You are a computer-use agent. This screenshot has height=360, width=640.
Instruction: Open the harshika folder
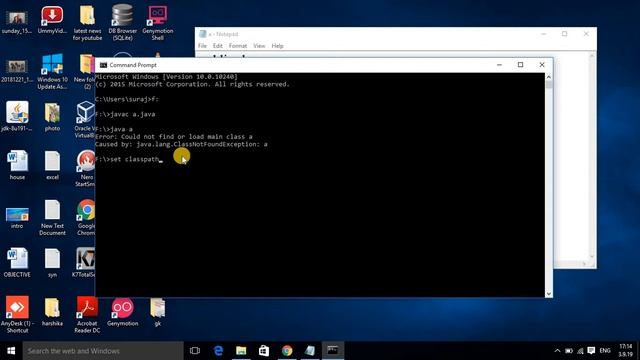[x=52, y=312]
